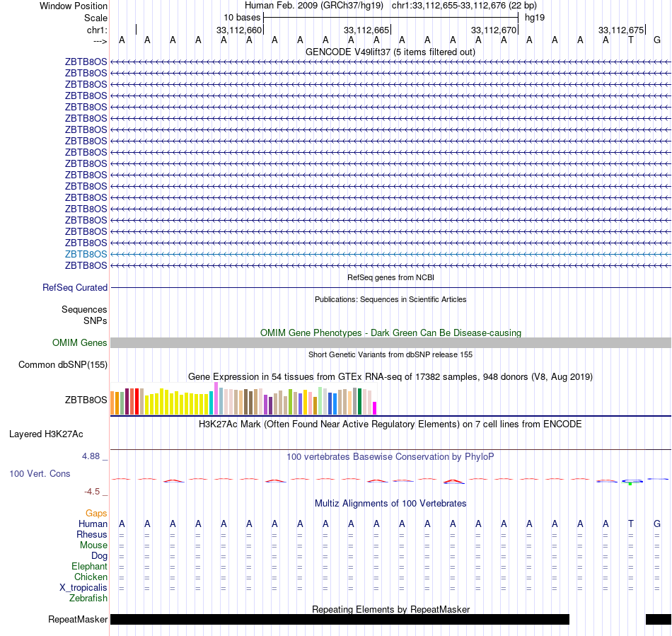Click the dark green bar in GTEx chart
Viewport: 672px width, 636px height.
(359, 402)
